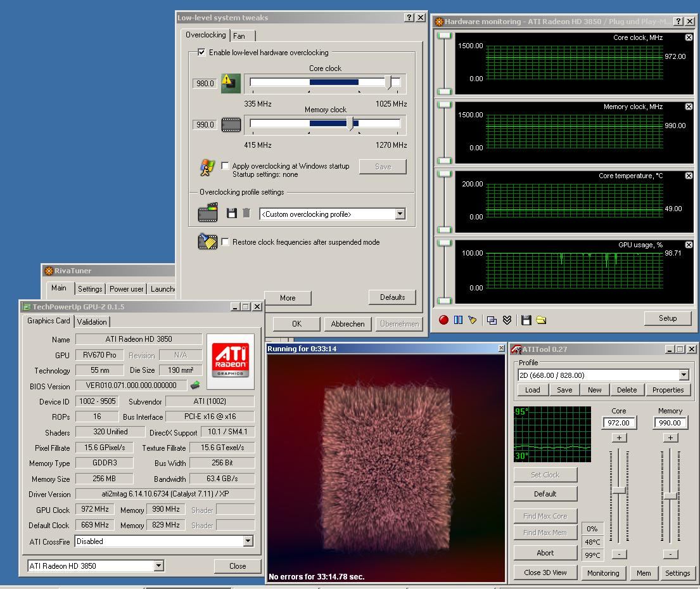Click the ATITool Memory clock value field 990.00
The image size is (700, 589).
670,422
